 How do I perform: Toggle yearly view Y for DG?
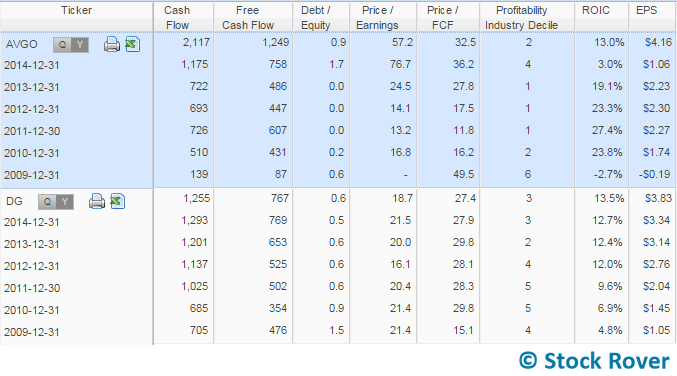(65, 202)
